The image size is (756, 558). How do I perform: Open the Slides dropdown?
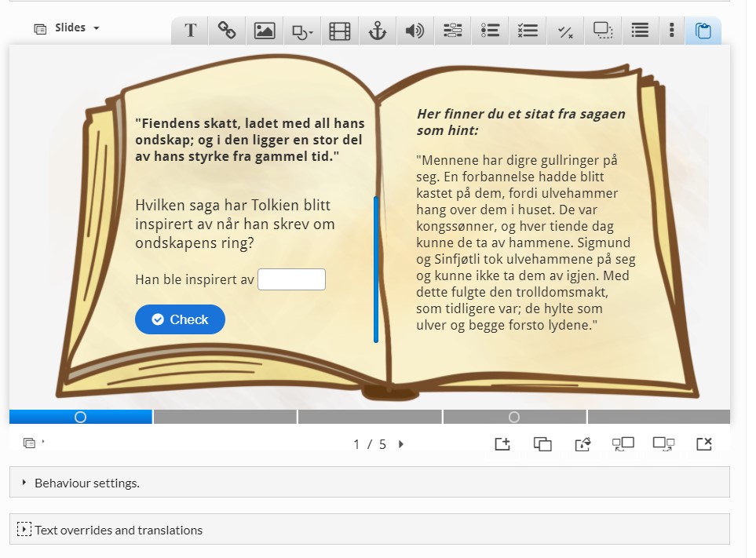(x=67, y=28)
